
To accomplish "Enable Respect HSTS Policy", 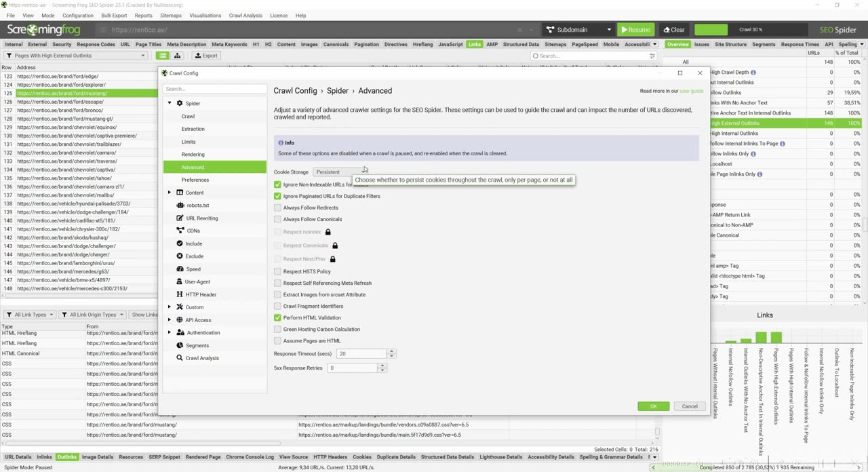I will click(277, 271).
